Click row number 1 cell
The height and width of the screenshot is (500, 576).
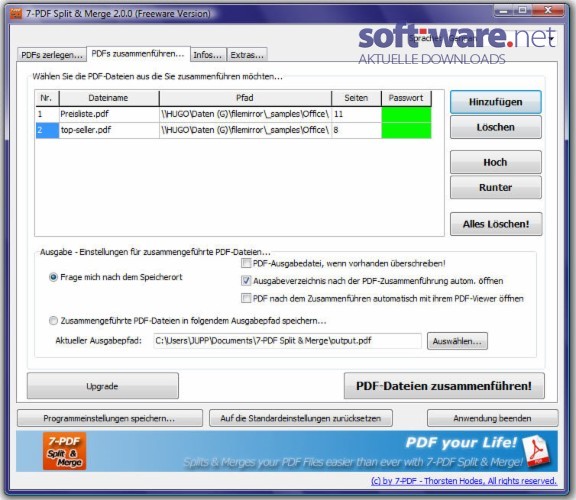pos(47,114)
